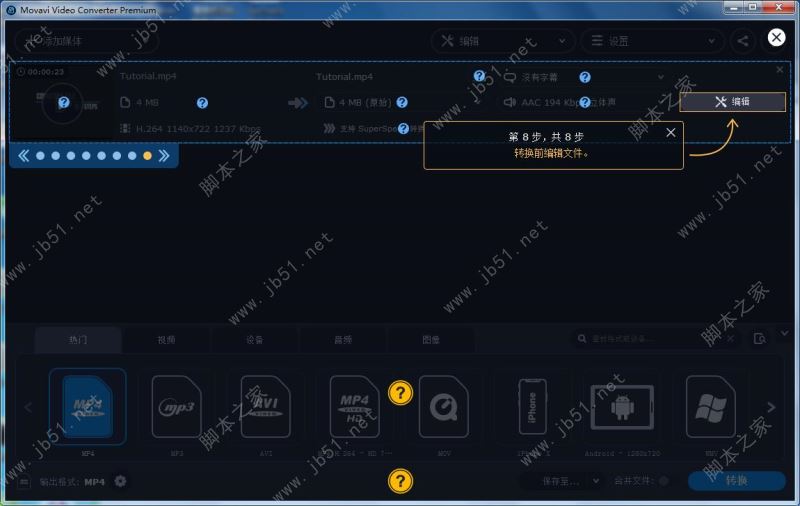Open the top 编辑 tools dropdown

(x=503, y=41)
